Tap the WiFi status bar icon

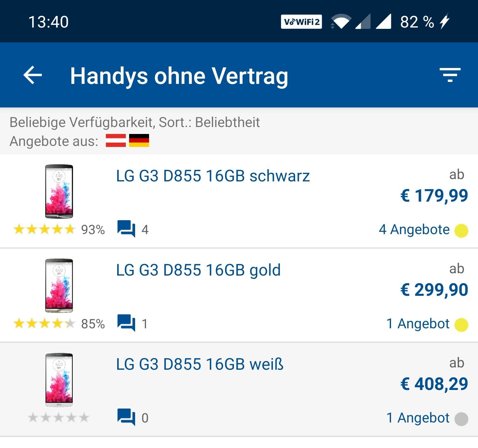[341, 22]
